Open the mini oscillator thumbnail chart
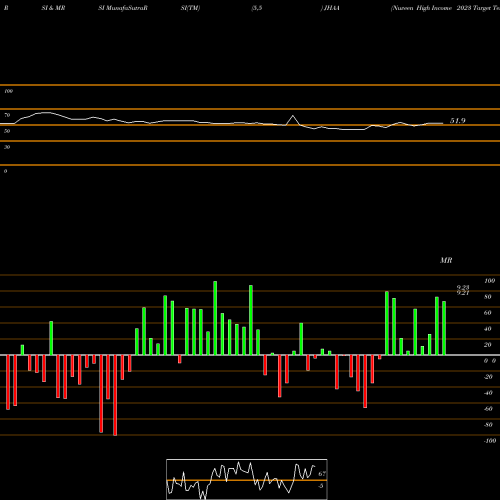The image size is (500, 500). coord(247,479)
